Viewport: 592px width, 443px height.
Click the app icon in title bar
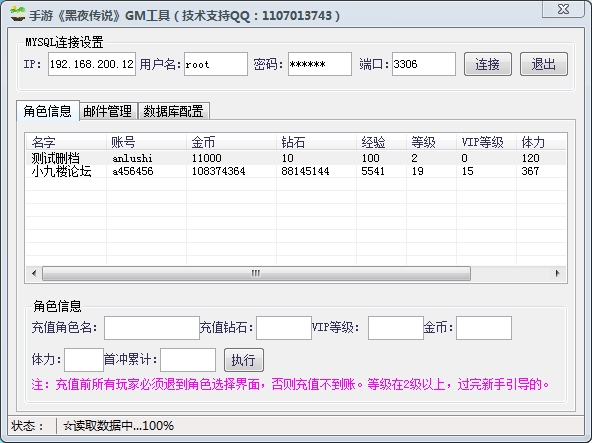pos(17,14)
